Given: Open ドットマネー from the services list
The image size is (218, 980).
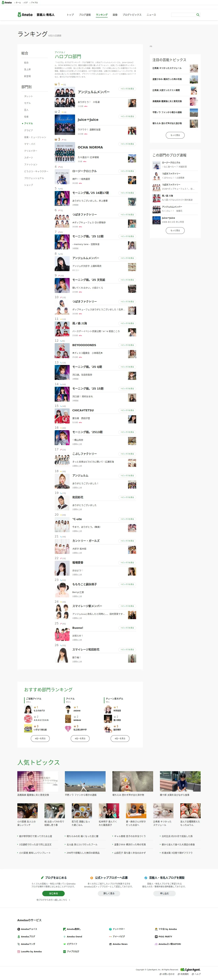Looking at the screenshot, I should (117, 929).
